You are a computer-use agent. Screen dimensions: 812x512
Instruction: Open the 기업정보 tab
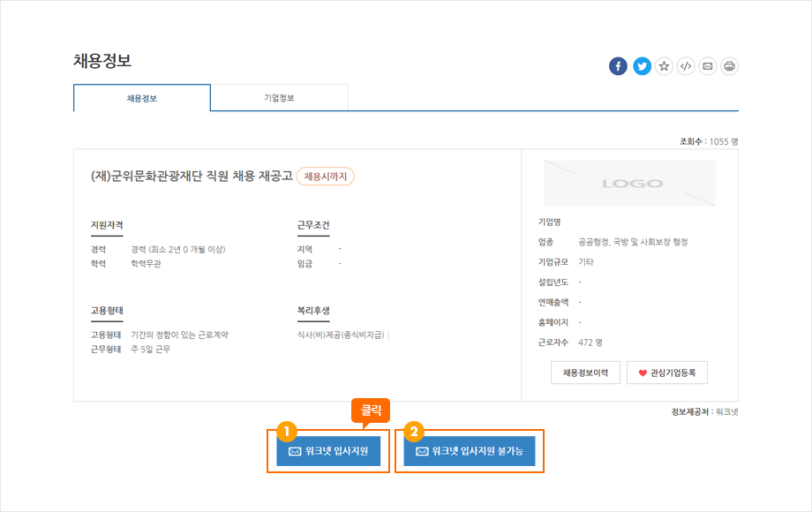click(x=279, y=98)
